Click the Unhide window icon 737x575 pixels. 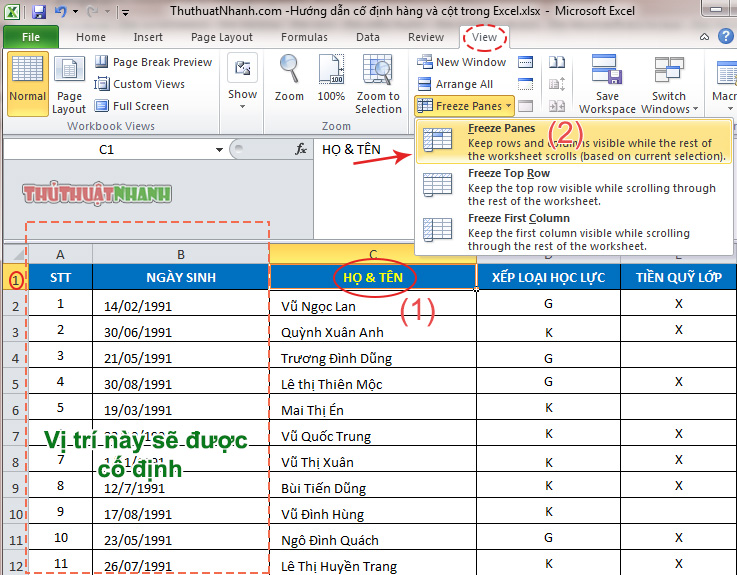[525, 106]
